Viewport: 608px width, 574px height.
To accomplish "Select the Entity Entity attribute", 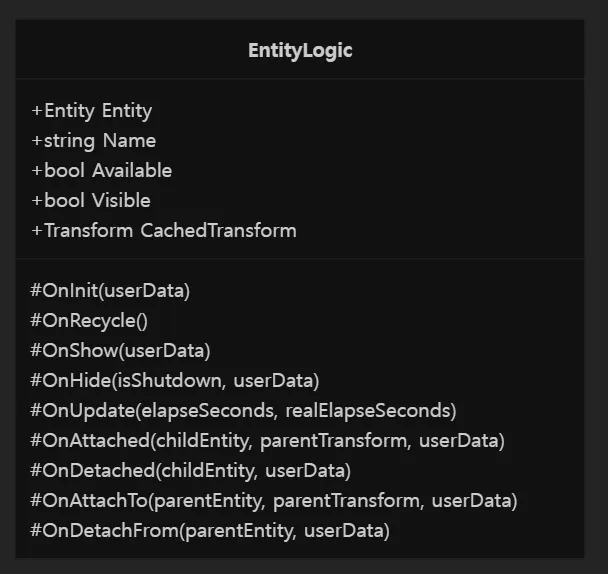I will (x=92, y=111).
